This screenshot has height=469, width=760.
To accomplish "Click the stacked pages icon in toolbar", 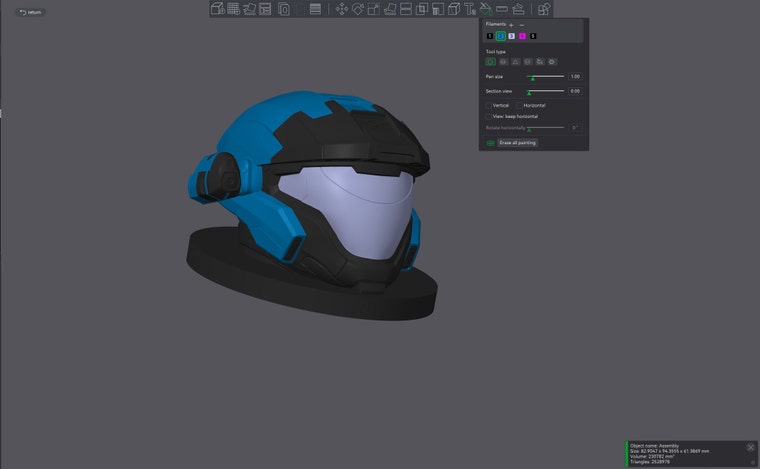I will (x=284, y=9).
